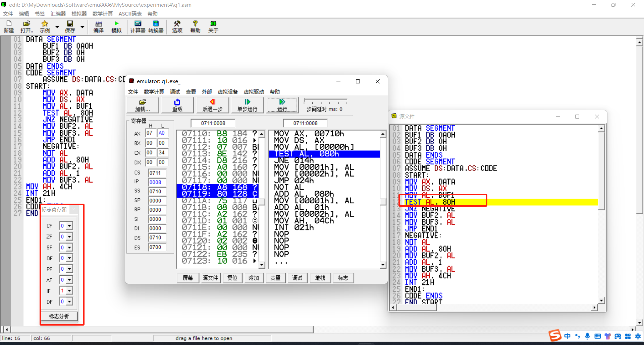644x345 pixels.
Task: Select highlighted TEST AL, 080h disassembly line
Action: pyautogui.click(x=324, y=154)
